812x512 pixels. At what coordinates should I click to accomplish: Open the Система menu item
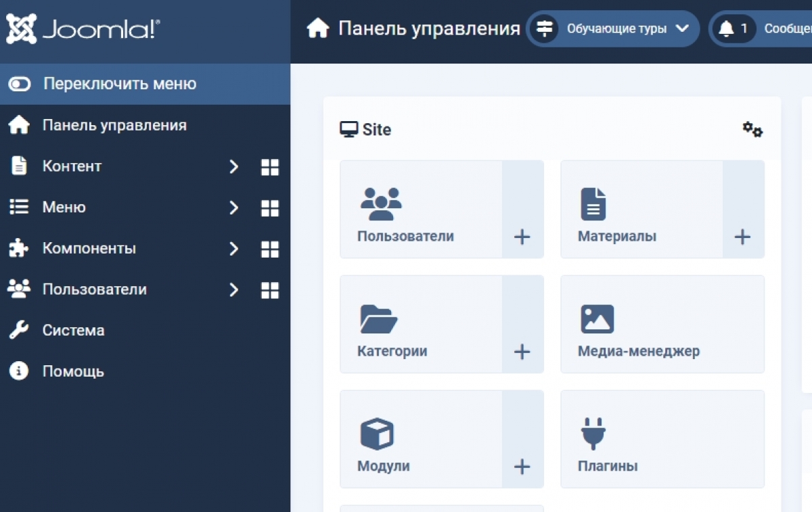pyautogui.click(x=73, y=330)
